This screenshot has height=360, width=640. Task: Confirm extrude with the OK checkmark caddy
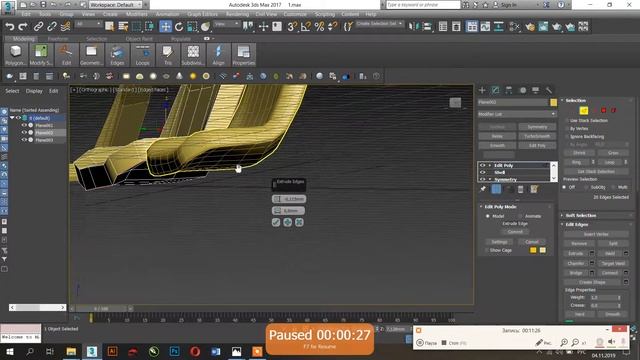(276, 222)
